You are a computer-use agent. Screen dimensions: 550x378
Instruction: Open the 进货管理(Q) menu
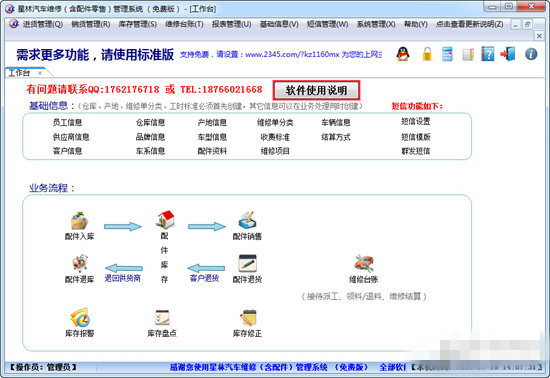pos(43,24)
